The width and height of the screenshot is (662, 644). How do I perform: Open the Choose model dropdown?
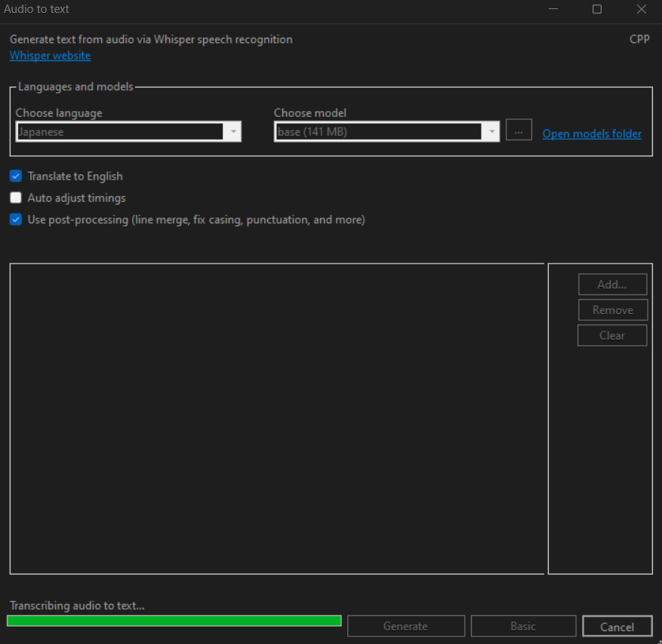coord(491,131)
